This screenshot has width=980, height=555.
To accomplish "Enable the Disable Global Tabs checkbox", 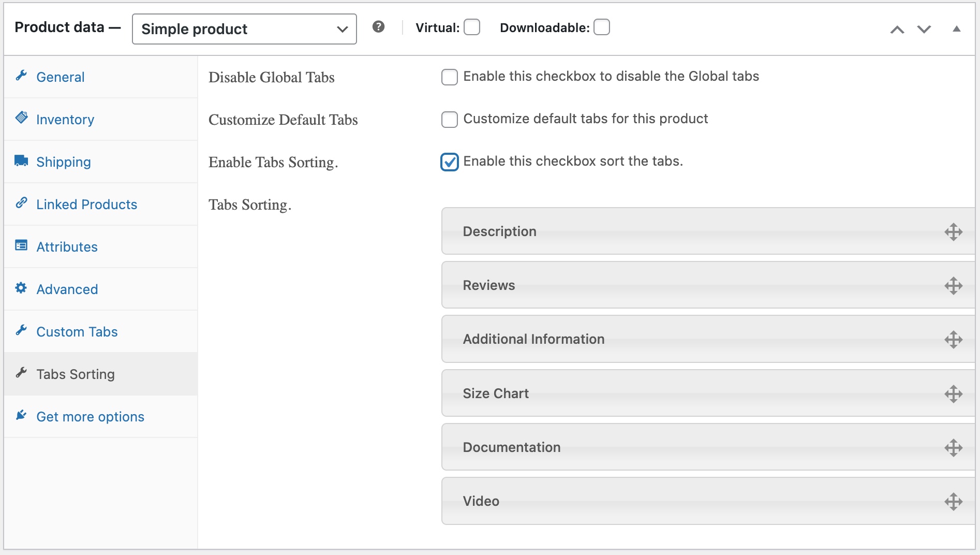I will (449, 77).
